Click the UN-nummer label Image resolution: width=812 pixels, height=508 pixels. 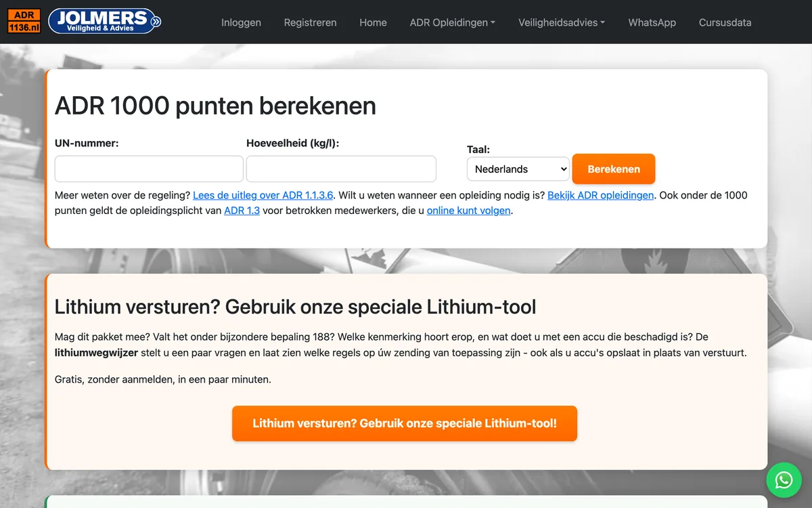[x=87, y=143]
